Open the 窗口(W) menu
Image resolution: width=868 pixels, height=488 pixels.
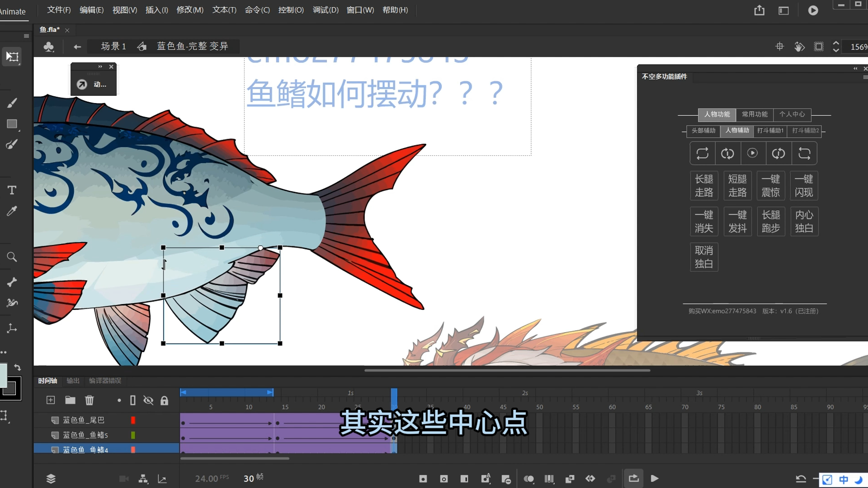[x=360, y=10]
